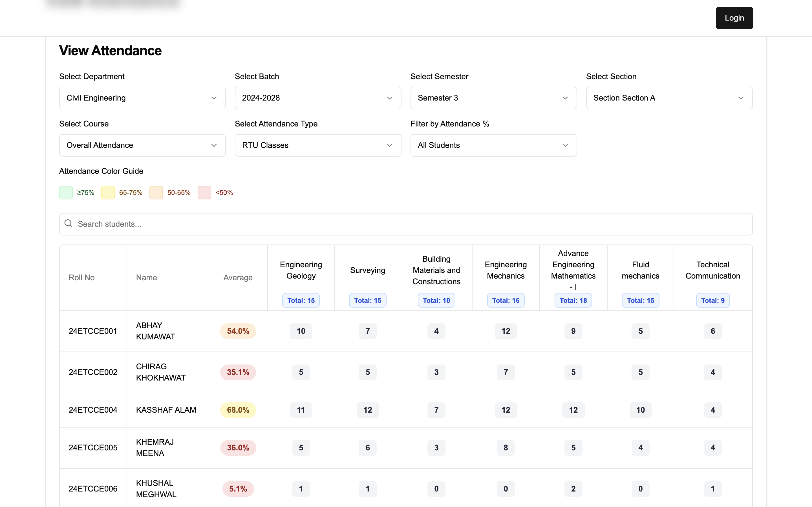Expand the Overall Attendance course dropdown
The height and width of the screenshot is (507, 812).
click(142, 145)
